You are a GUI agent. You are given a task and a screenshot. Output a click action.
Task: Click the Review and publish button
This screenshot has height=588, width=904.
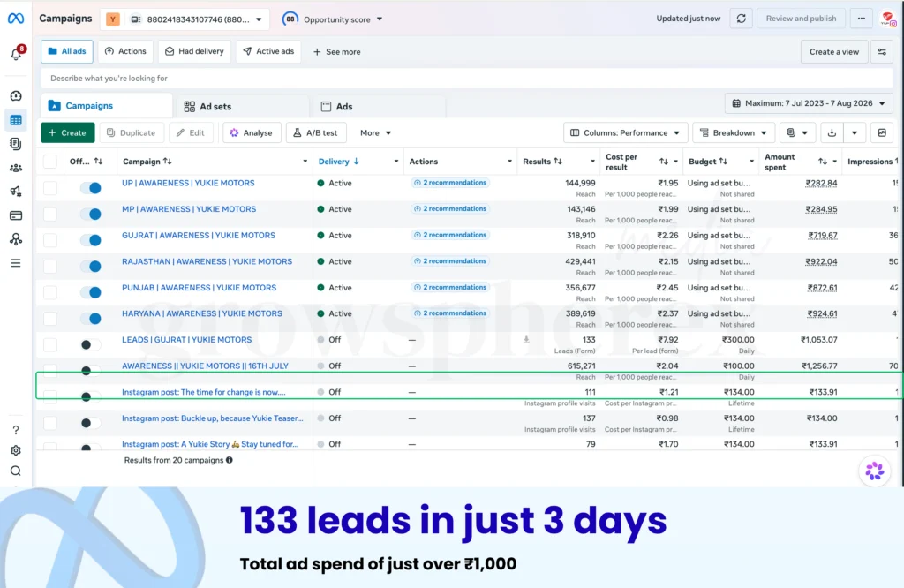(x=801, y=19)
